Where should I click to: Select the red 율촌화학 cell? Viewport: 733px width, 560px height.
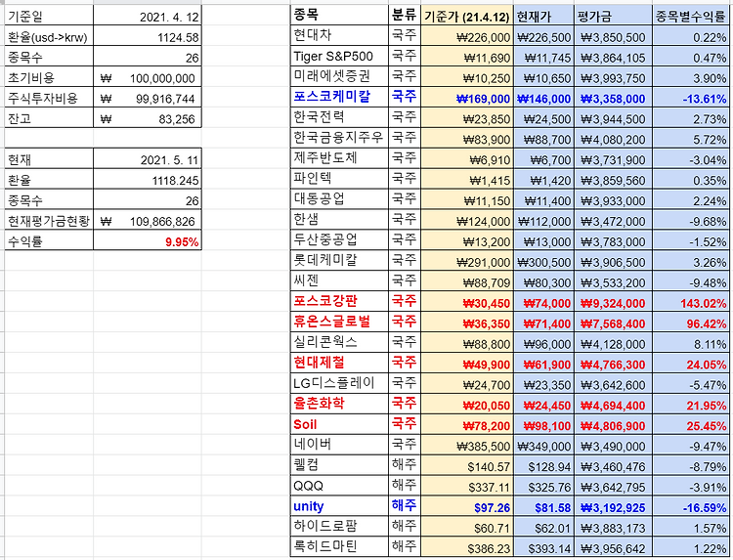click(339, 404)
